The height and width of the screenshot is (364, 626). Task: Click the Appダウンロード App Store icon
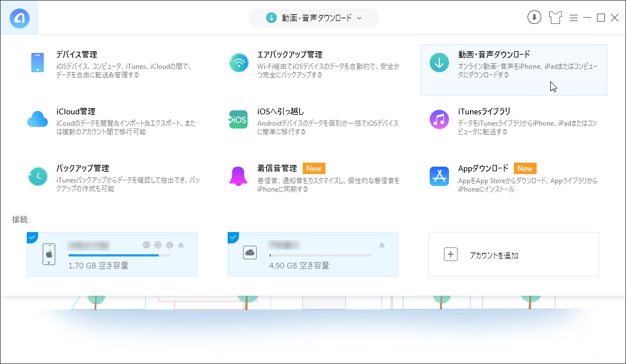pyautogui.click(x=439, y=176)
